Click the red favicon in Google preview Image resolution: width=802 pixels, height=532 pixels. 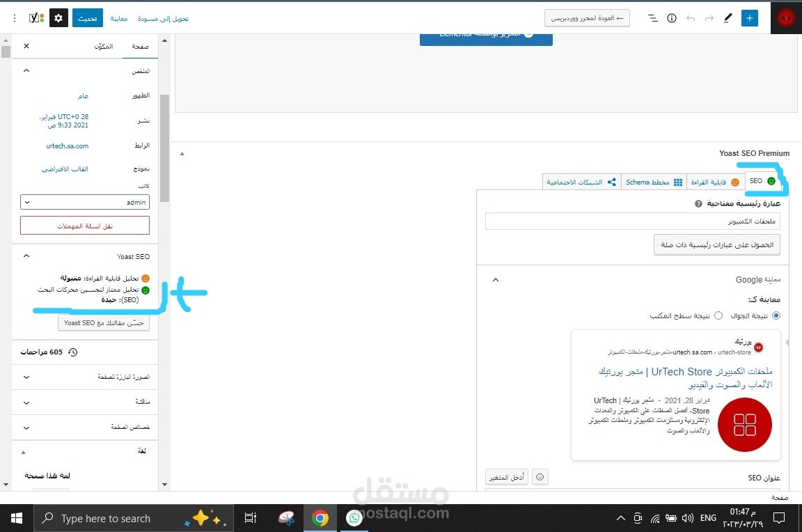coord(759,347)
